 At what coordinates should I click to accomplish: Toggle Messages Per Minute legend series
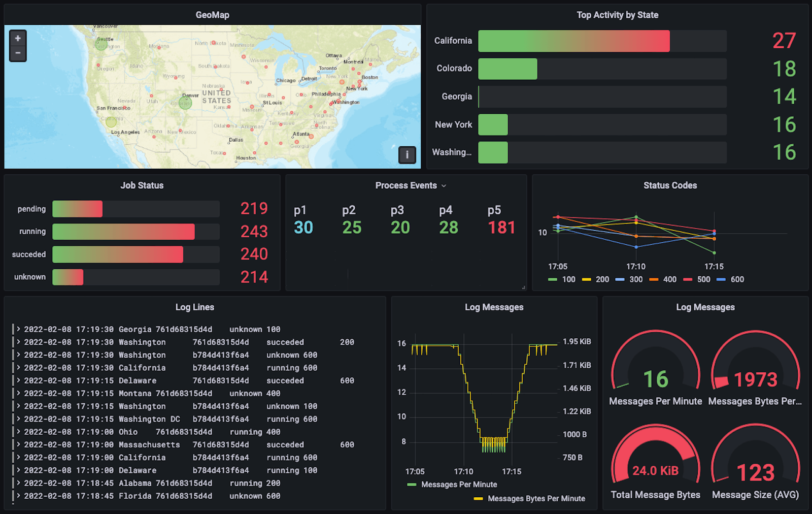pyautogui.click(x=452, y=485)
